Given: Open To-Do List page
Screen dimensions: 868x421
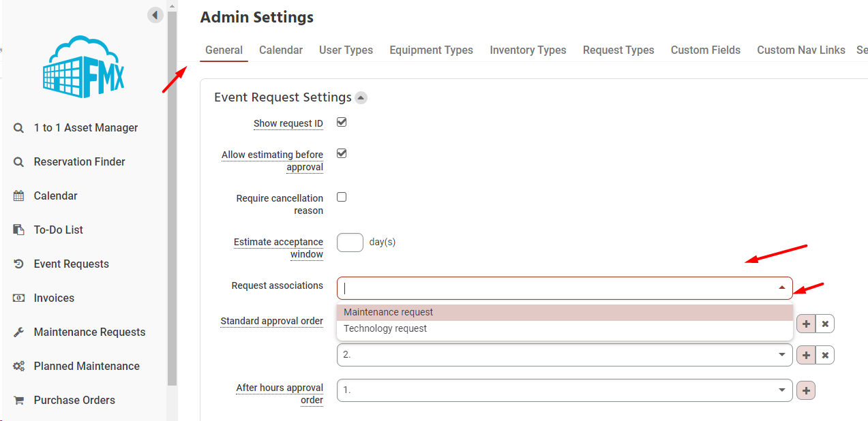Looking at the screenshot, I should 59,230.
